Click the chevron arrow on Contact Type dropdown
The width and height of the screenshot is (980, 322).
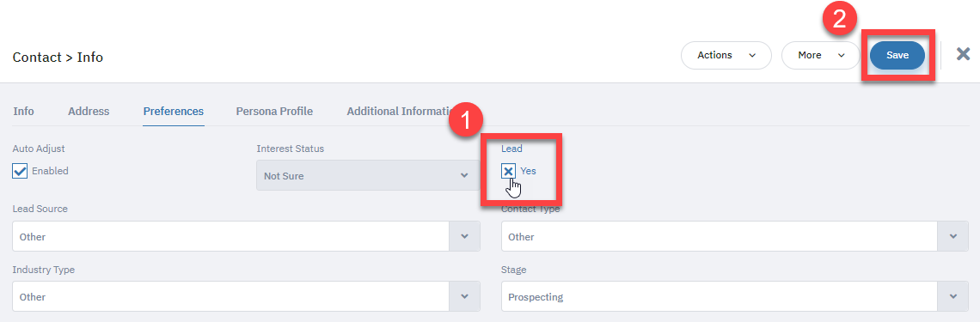(953, 236)
